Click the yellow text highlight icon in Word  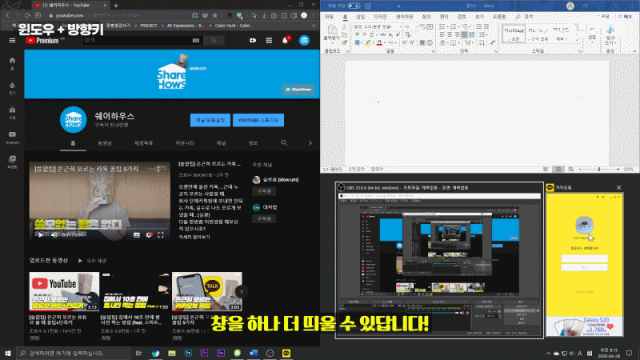(x=368, y=42)
